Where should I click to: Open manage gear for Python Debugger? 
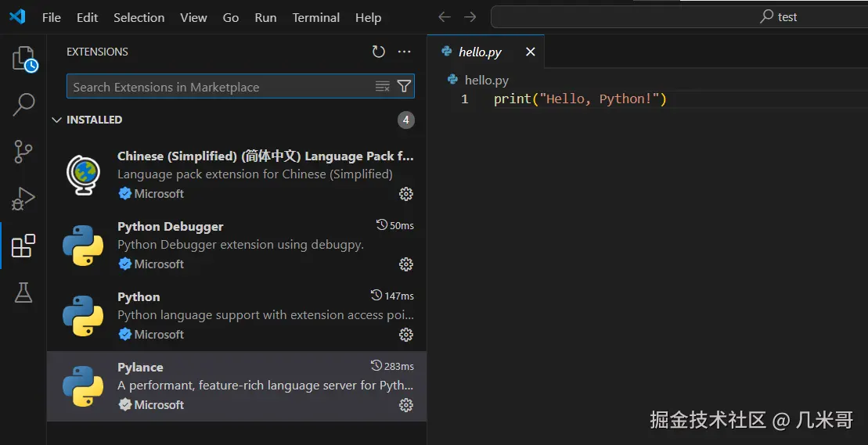(x=405, y=264)
